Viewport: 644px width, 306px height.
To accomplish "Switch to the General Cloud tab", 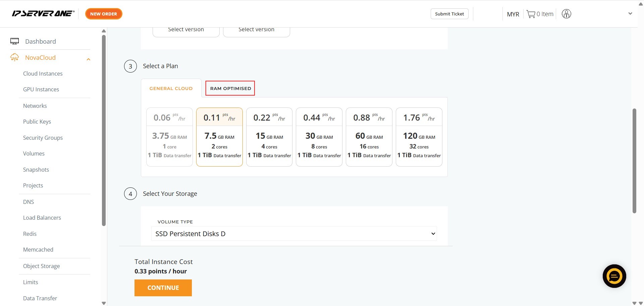I will 171,88.
